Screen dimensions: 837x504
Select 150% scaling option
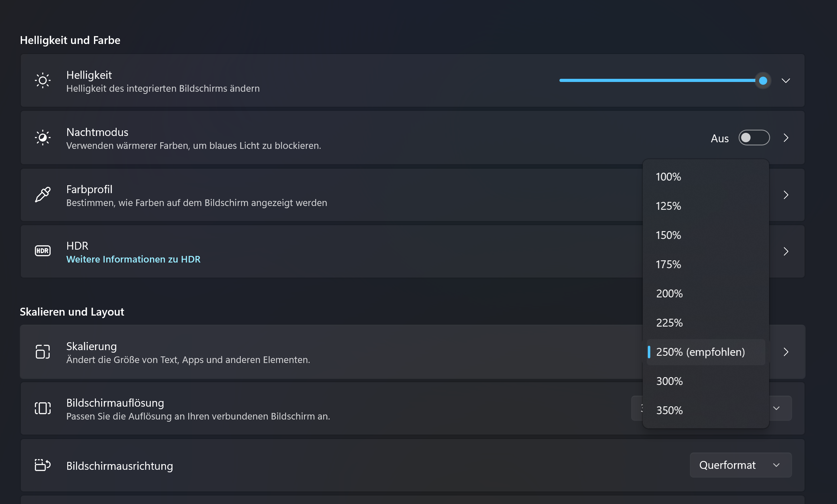tap(668, 235)
